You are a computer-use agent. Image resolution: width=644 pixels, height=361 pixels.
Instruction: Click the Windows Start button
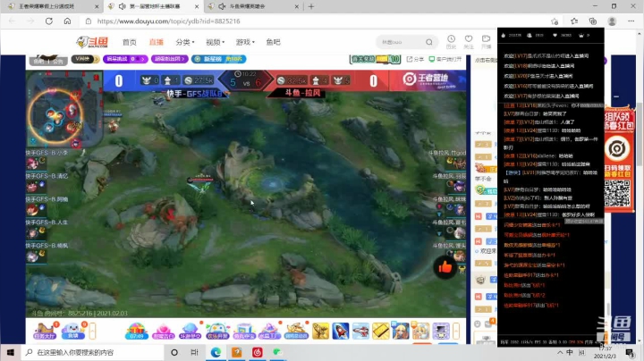coord(11,352)
